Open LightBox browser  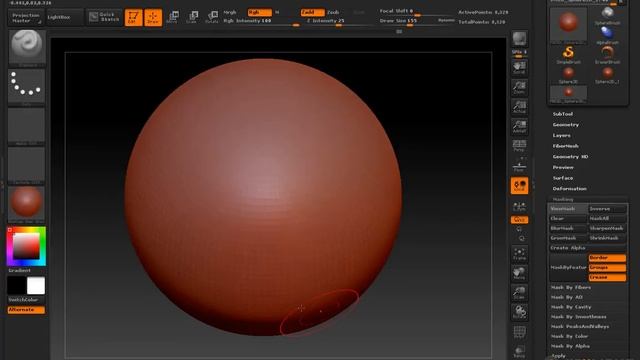[64, 18]
